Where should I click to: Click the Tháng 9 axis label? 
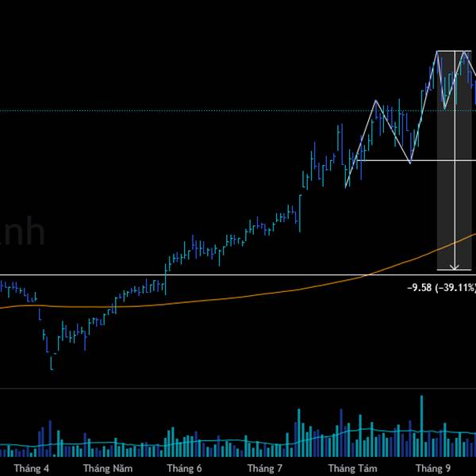(x=433, y=468)
